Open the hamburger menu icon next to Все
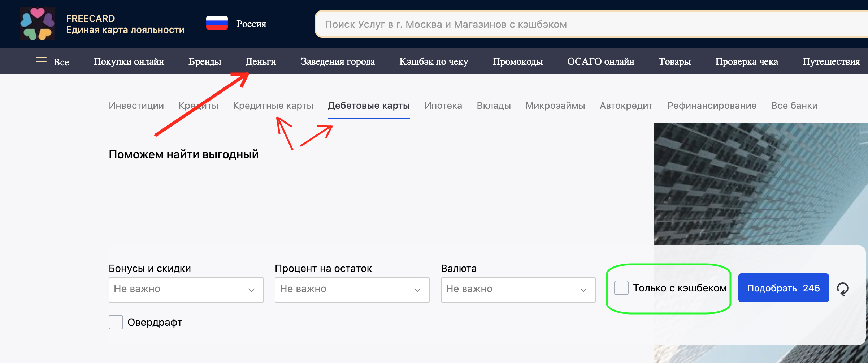 pos(41,61)
